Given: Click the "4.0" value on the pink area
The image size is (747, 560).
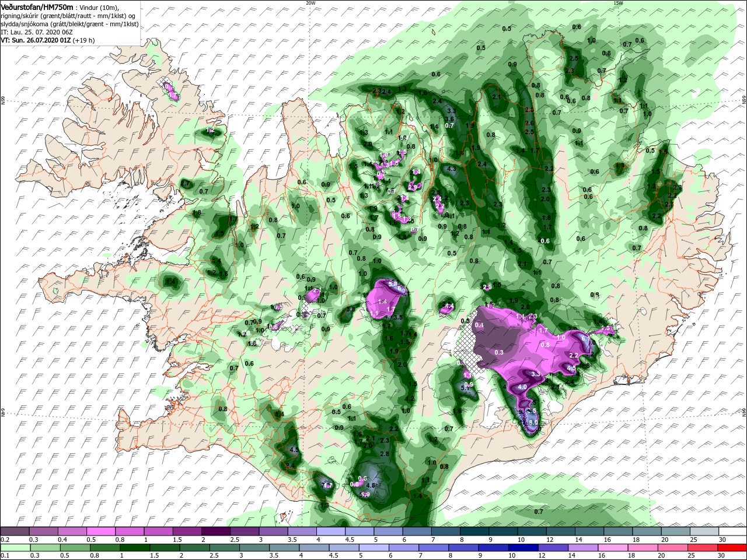Looking at the screenshot, I should pos(522,387).
